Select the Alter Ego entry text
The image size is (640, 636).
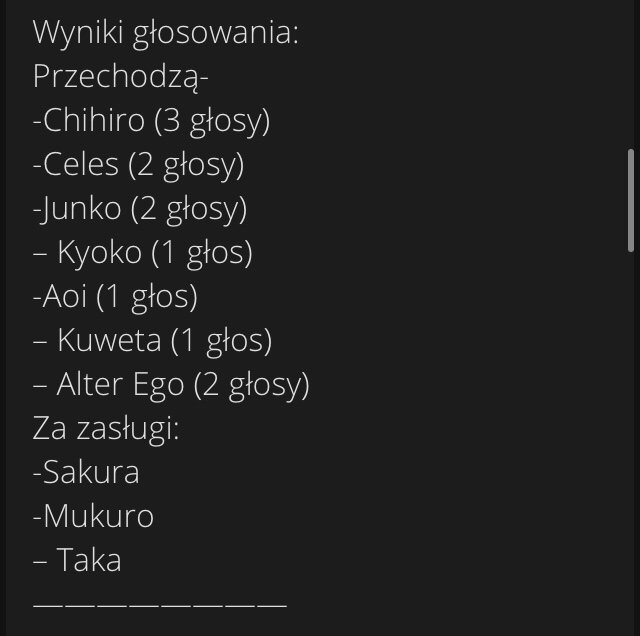click(120, 385)
